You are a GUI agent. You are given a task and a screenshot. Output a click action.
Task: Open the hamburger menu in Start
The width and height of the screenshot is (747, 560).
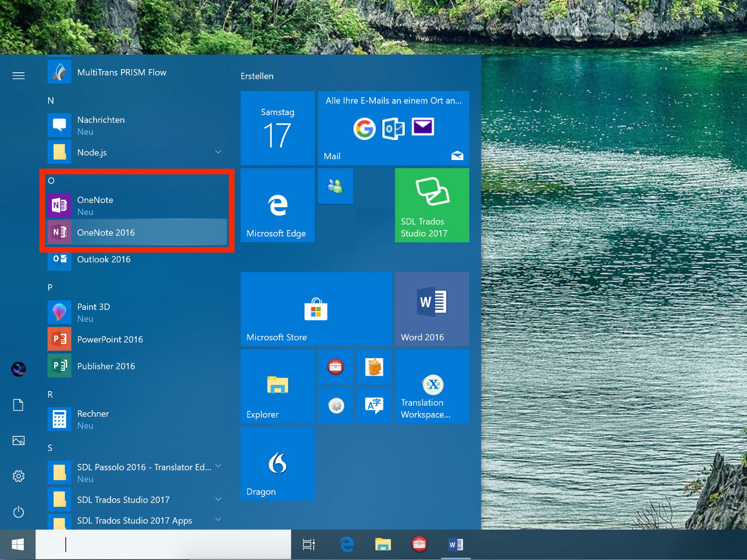click(x=19, y=76)
